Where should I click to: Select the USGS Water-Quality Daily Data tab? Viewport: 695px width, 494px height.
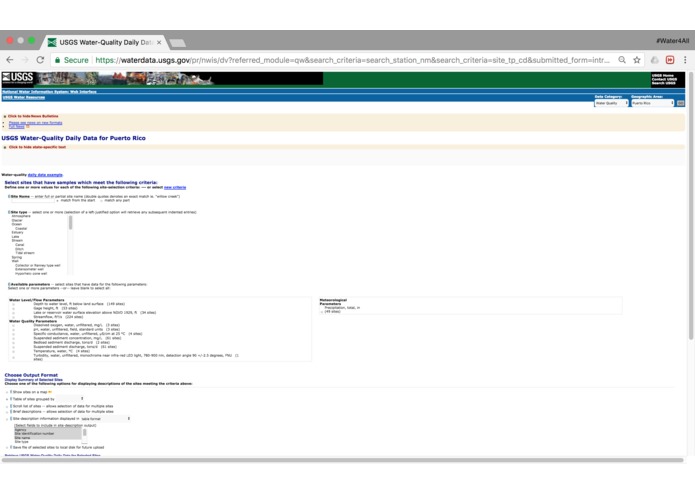105,43
